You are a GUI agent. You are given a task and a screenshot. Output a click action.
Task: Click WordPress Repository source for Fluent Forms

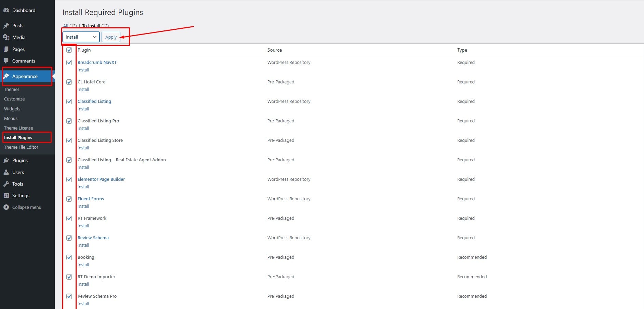(x=289, y=199)
